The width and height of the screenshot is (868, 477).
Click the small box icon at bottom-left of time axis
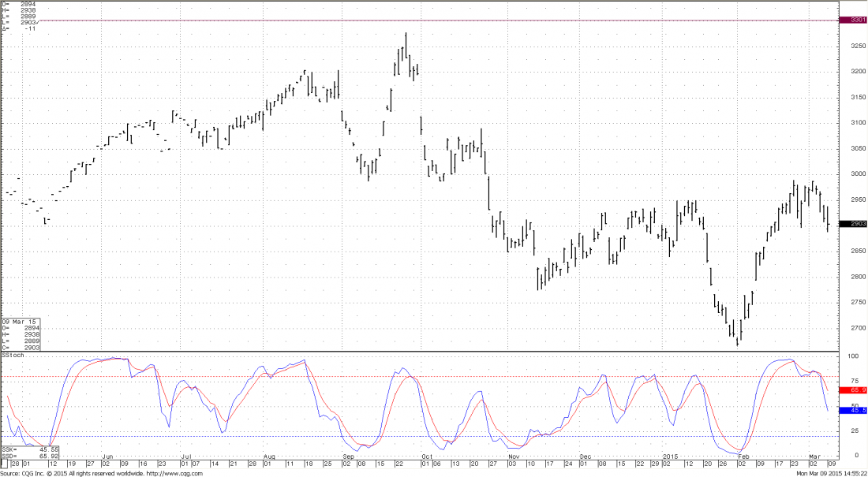4,464
